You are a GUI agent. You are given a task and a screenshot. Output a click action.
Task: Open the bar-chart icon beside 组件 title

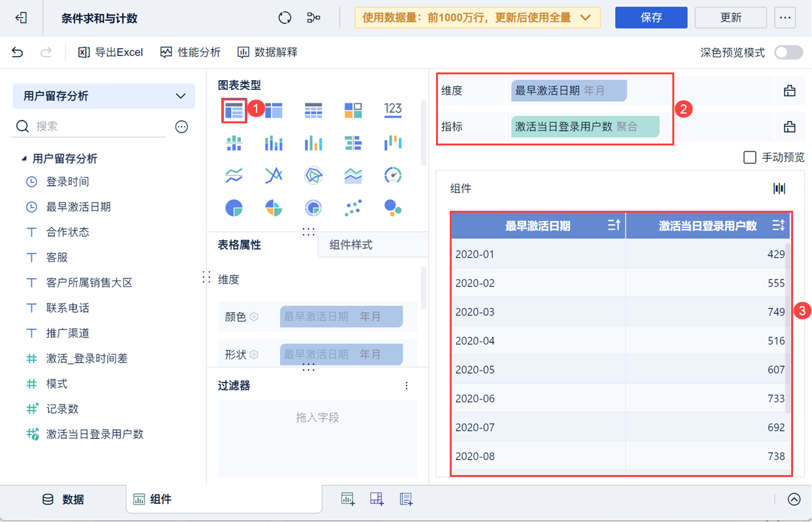pos(779,189)
